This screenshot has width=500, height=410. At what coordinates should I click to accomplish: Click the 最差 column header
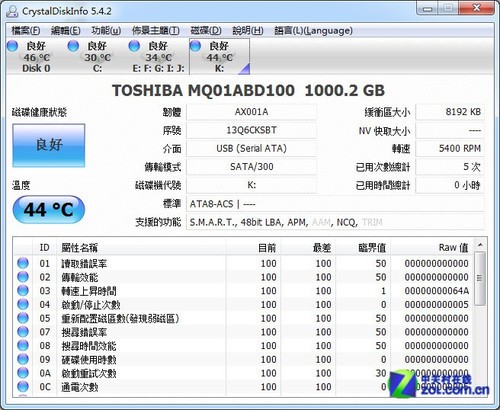tap(308, 247)
